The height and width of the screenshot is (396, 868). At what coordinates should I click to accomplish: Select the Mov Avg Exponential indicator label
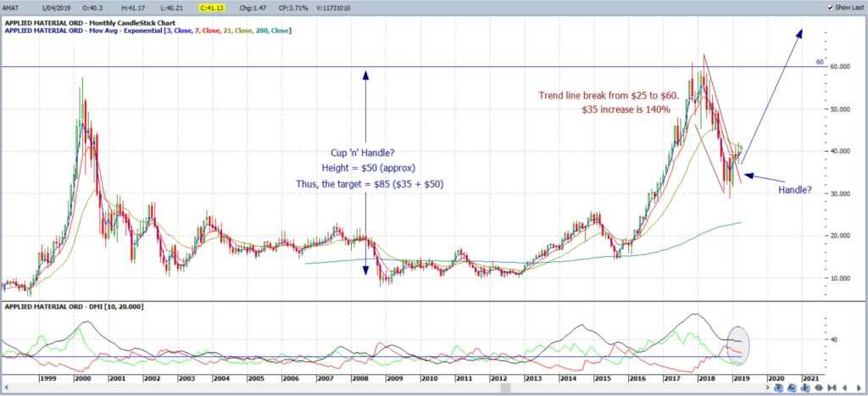pos(147,31)
